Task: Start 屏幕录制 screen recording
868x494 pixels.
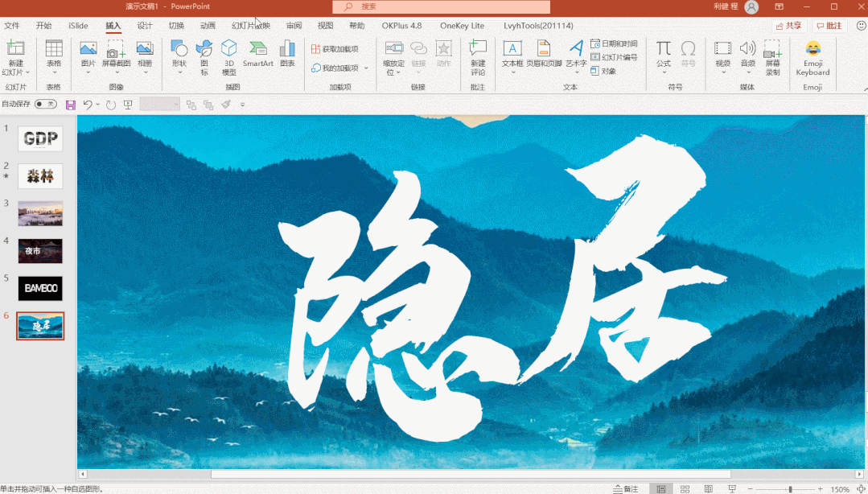Action: tap(773, 58)
